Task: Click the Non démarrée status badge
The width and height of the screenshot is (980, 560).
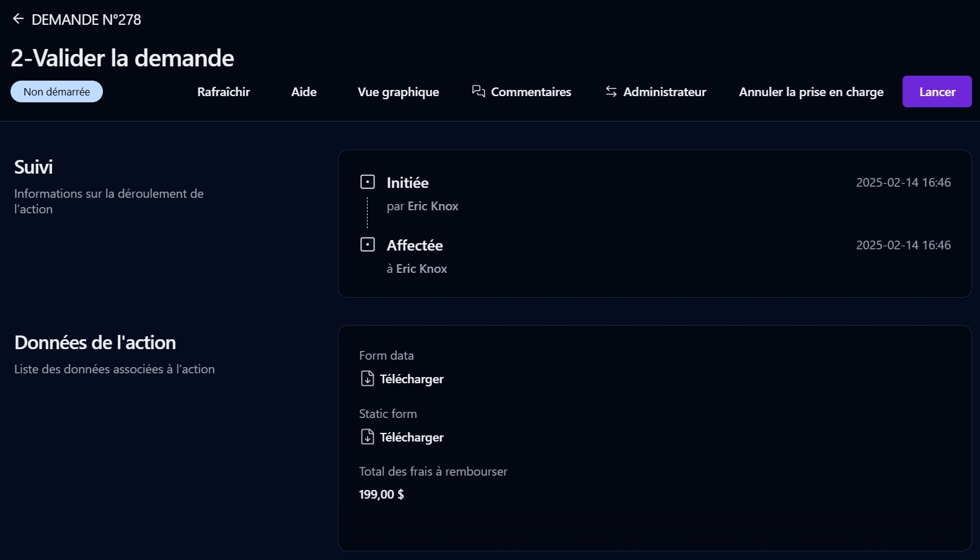Action: [x=56, y=92]
